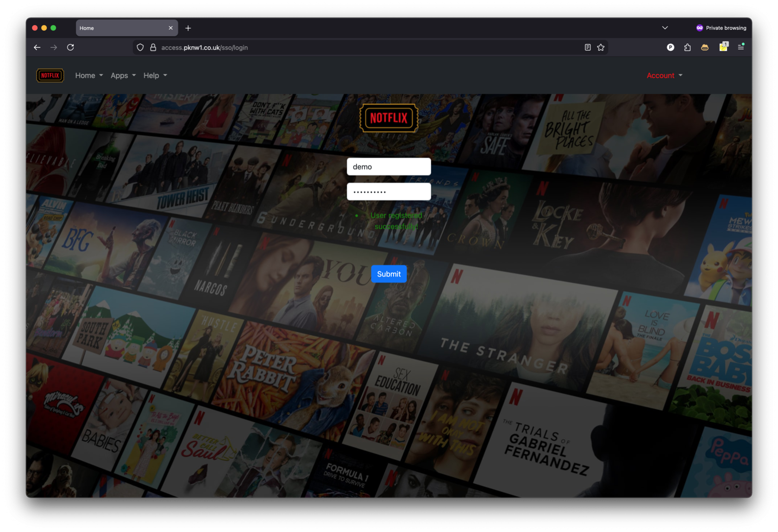Click the 'User registered successfully!' message
The height and width of the screenshot is (532, 778).
click(x=396, y=221)
